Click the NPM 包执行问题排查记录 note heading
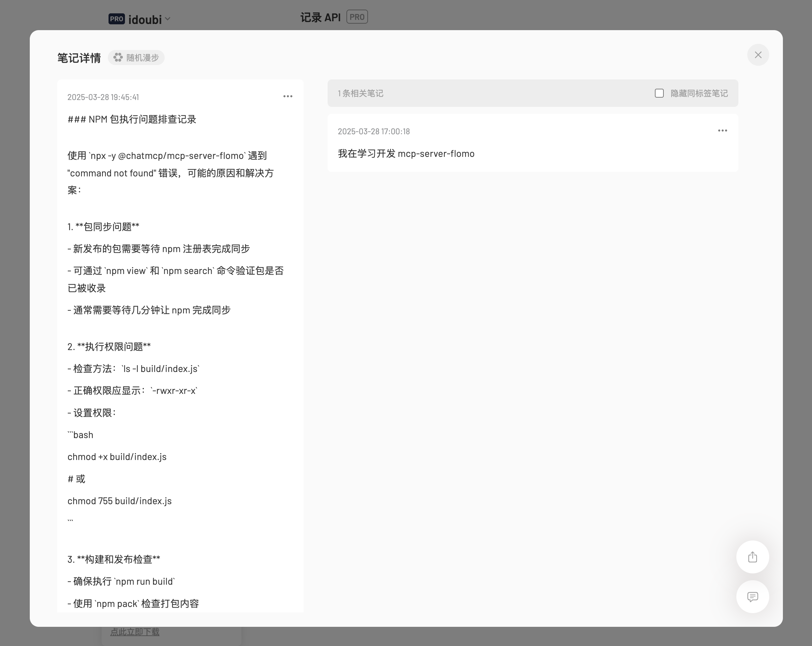This screenshot has width=812, height=646. click(x=132, y=120)
